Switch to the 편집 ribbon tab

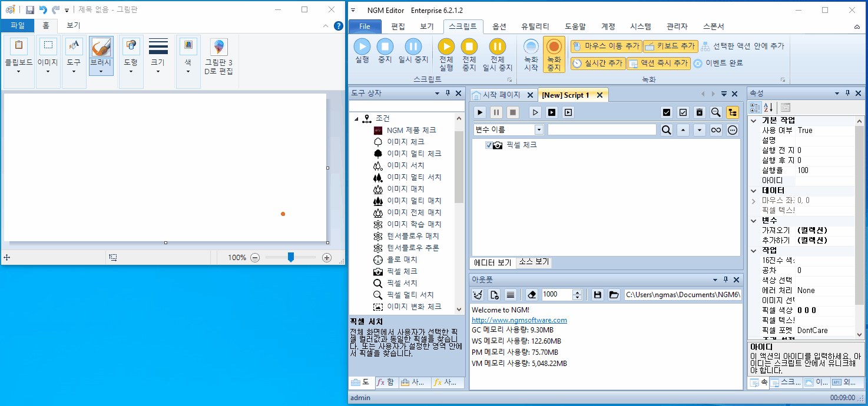click(x=399, y=26)
